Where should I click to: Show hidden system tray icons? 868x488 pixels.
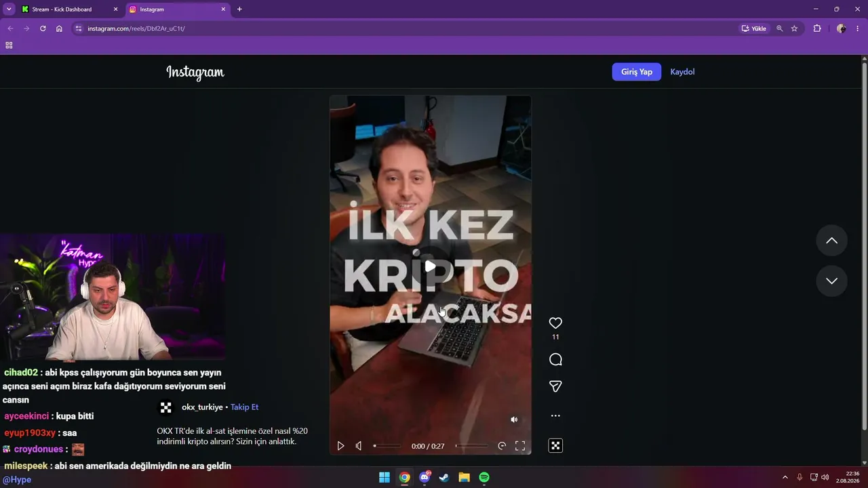point(785,477)
